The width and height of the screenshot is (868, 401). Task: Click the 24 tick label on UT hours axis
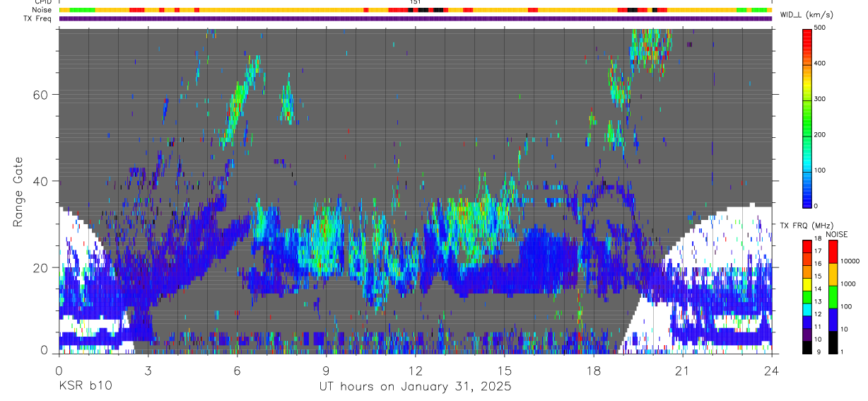click(x=772, y=371)
